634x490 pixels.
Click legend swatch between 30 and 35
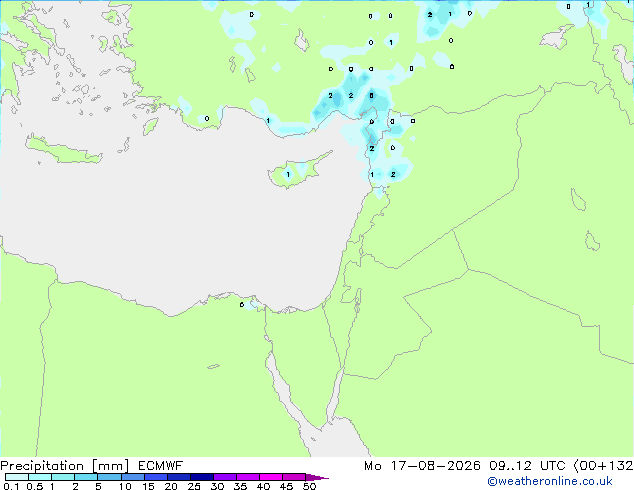224,477
